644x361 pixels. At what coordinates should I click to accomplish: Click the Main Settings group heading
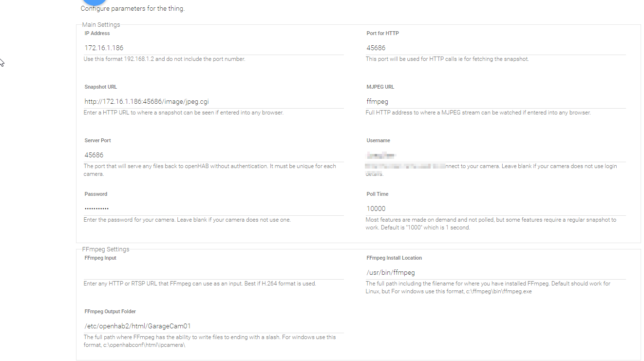click(x=101, y=24)
